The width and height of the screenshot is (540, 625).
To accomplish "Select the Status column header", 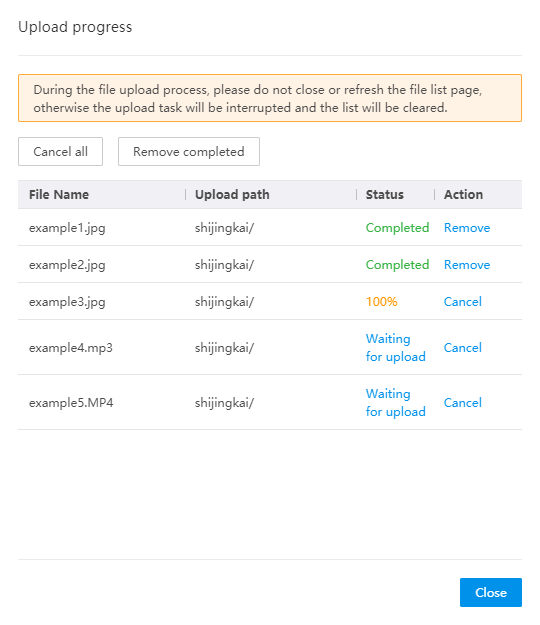I will click(x=385, y=195).
